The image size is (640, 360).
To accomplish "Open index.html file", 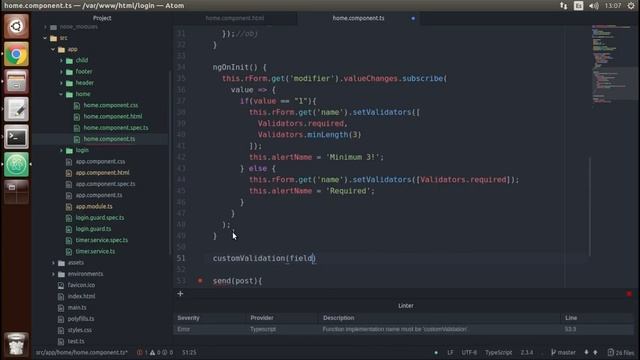I will [x=81, y=296].
